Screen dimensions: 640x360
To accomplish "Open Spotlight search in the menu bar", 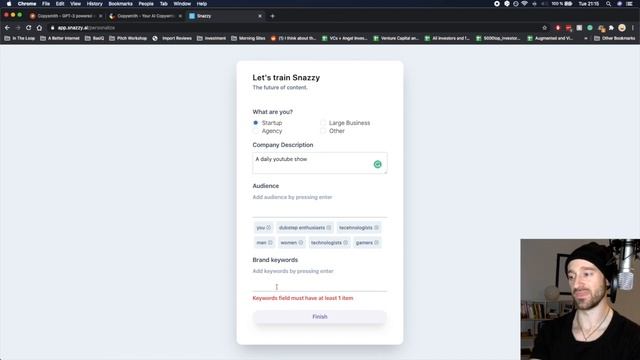I will (x=608, y=4).
